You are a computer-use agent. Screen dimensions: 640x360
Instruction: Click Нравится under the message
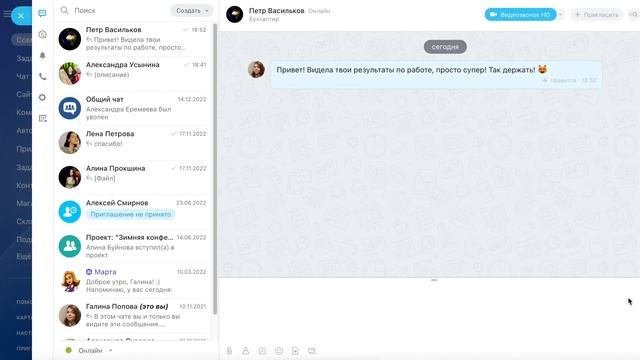[559, 80]
